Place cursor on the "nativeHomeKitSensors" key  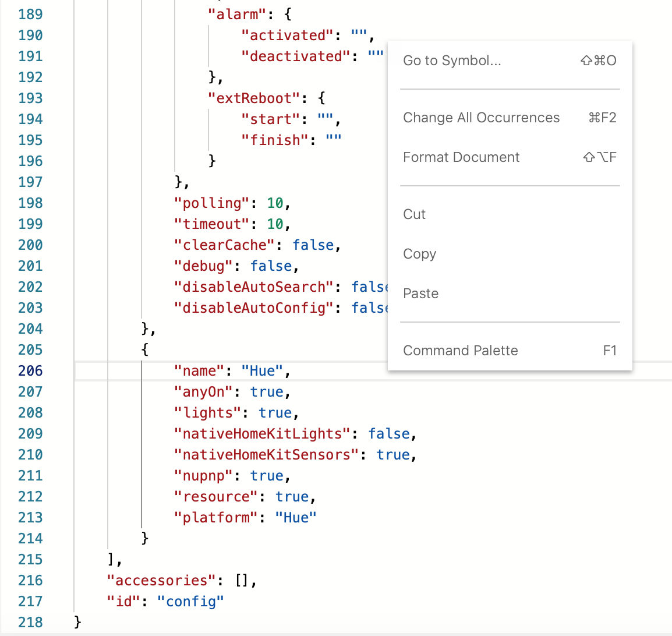267,455
